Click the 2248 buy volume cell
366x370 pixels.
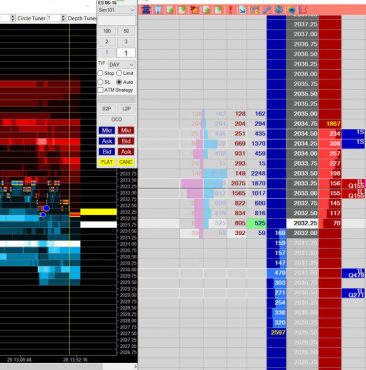257,173
